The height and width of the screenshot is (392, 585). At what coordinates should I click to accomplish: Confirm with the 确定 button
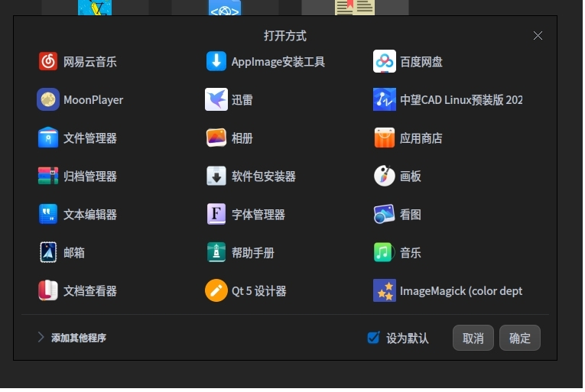(520, 339)
